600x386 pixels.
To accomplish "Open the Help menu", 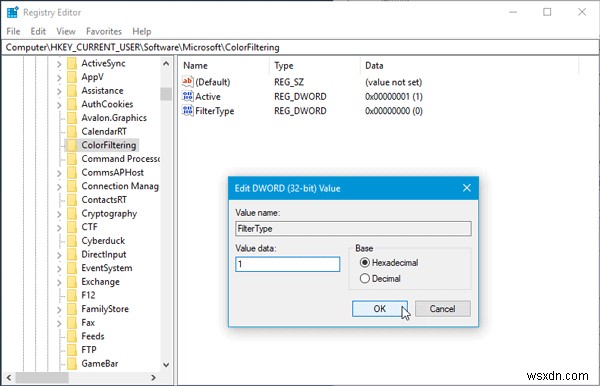I will click(142, 31).
